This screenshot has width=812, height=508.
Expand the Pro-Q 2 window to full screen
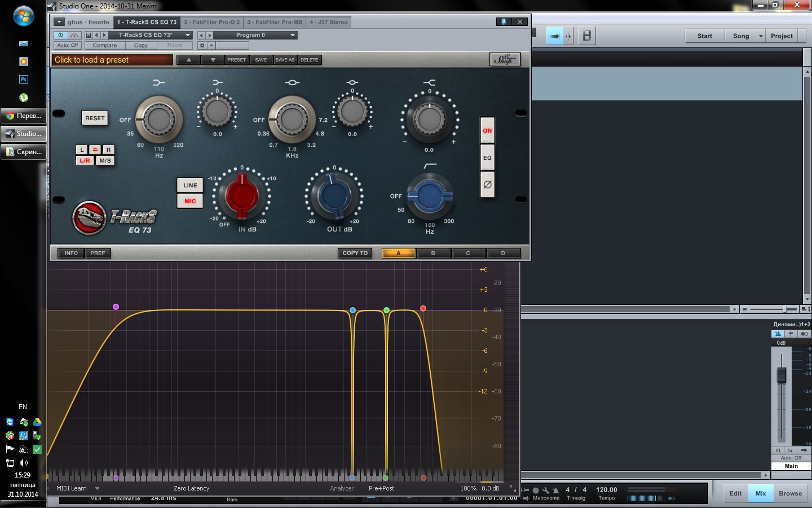[512, 488]
